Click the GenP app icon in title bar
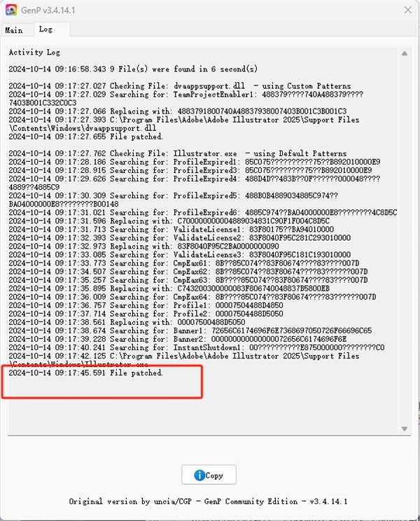Viewport: 420px width, 521px height. 11,10
